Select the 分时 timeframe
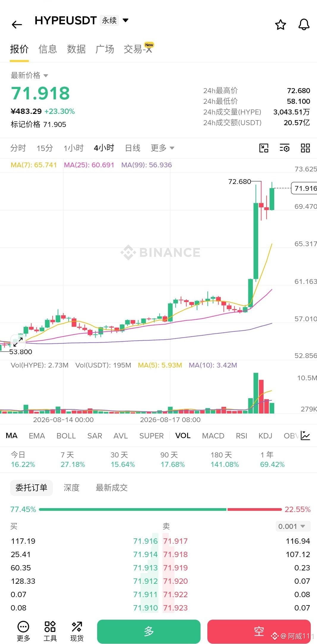317x644 pixels. [x=18, y=148]
